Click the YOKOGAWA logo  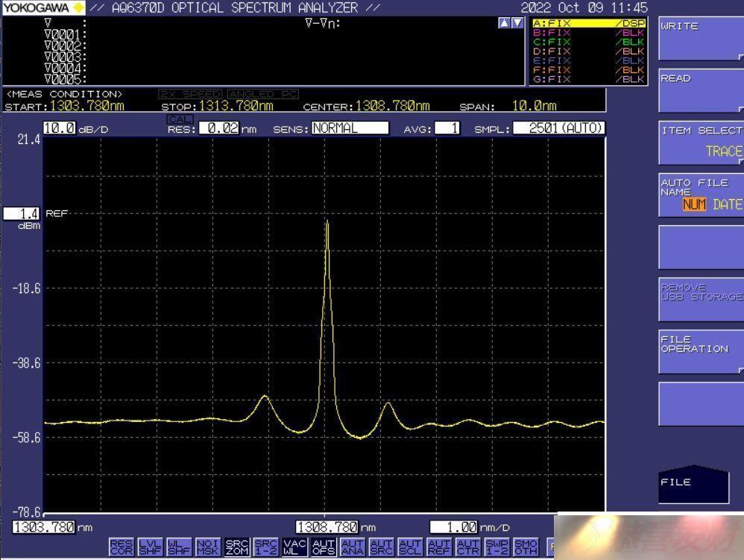[44, 7]
